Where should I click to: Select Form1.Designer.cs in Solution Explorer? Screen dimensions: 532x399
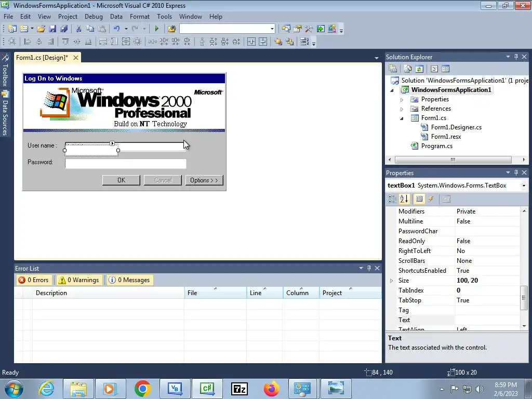click(456, 127)
